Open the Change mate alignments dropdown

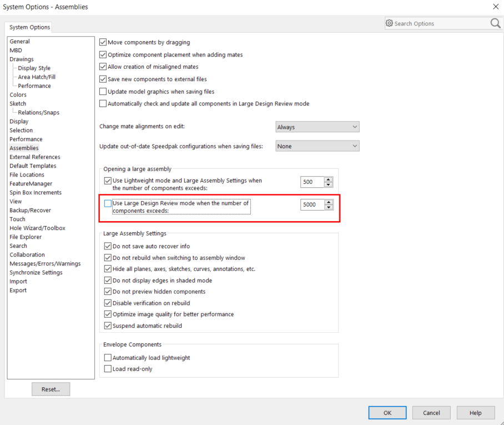pos(317,127)
